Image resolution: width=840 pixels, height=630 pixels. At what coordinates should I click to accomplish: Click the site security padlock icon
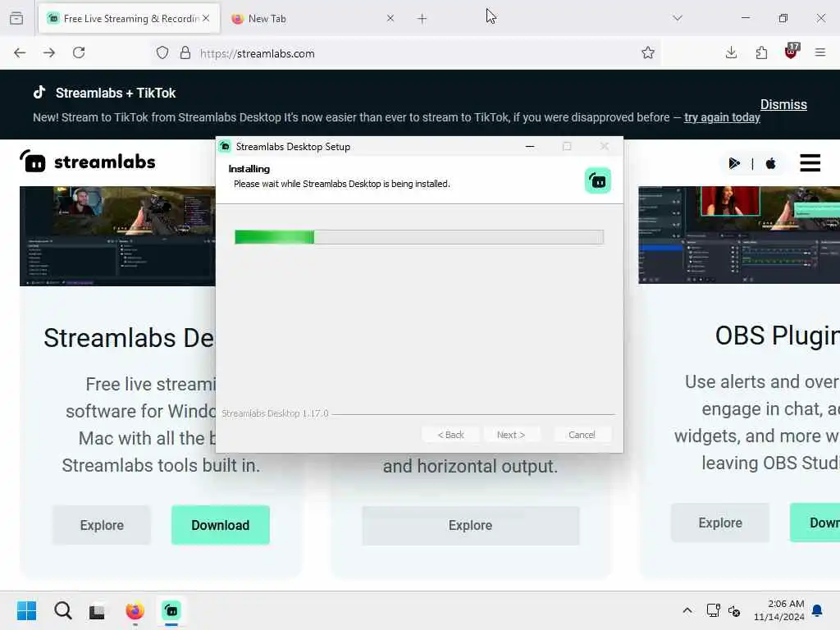185,53
